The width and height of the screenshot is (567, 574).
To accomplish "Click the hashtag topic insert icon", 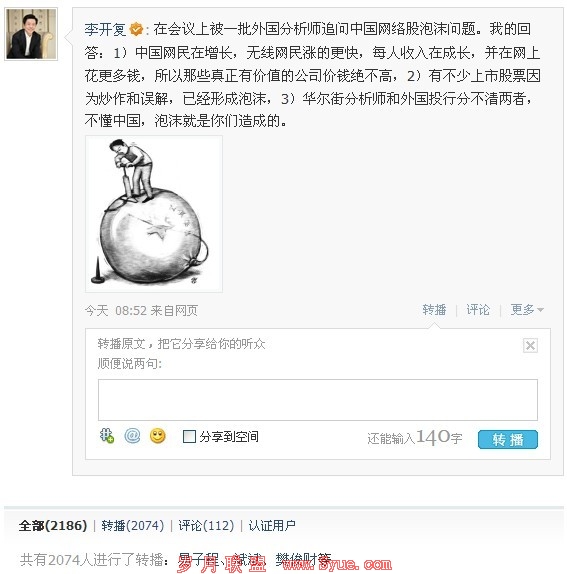I will 107,436.
